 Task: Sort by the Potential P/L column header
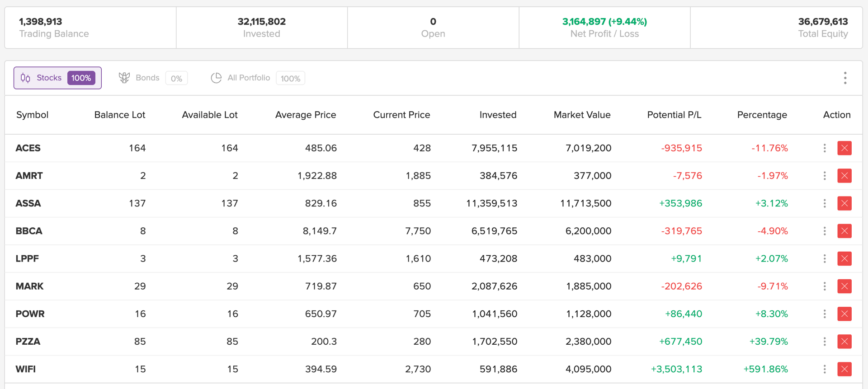(x=675, y=115)
